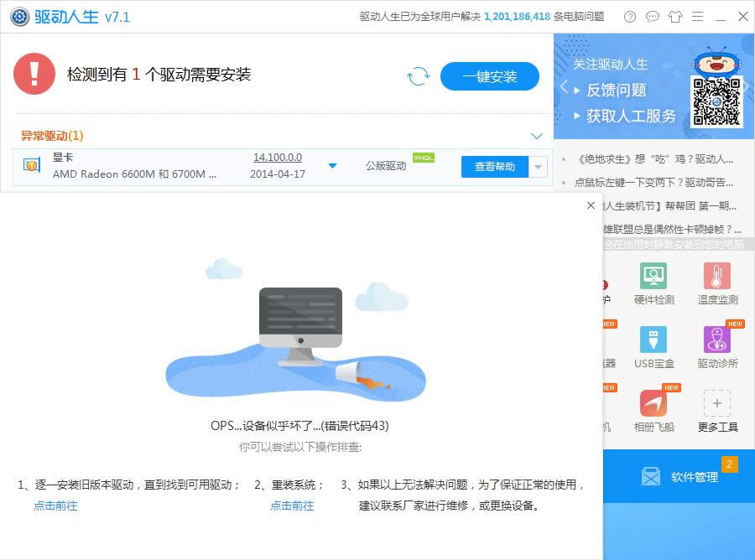
Task: Collapse the 异常驱动 section chevron
Action: click(536, 136)
